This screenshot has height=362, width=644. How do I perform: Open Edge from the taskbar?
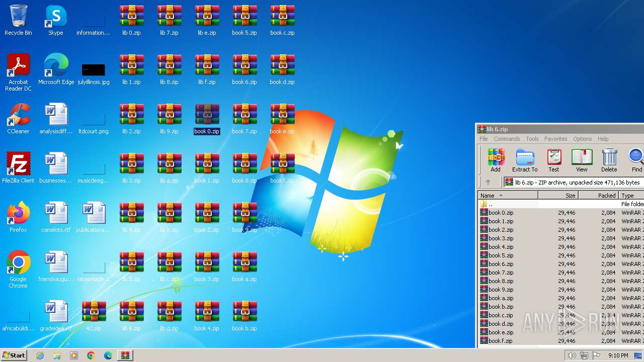[x=108, y=355]
